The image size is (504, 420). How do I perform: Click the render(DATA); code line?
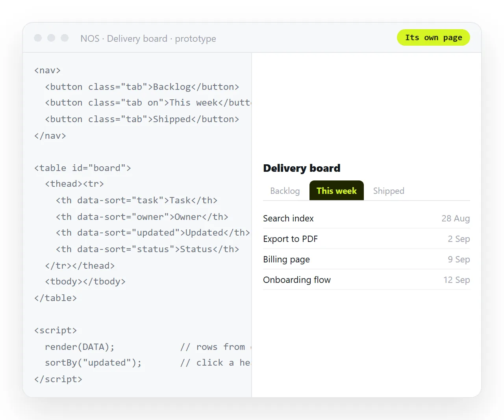coord(80,347)
